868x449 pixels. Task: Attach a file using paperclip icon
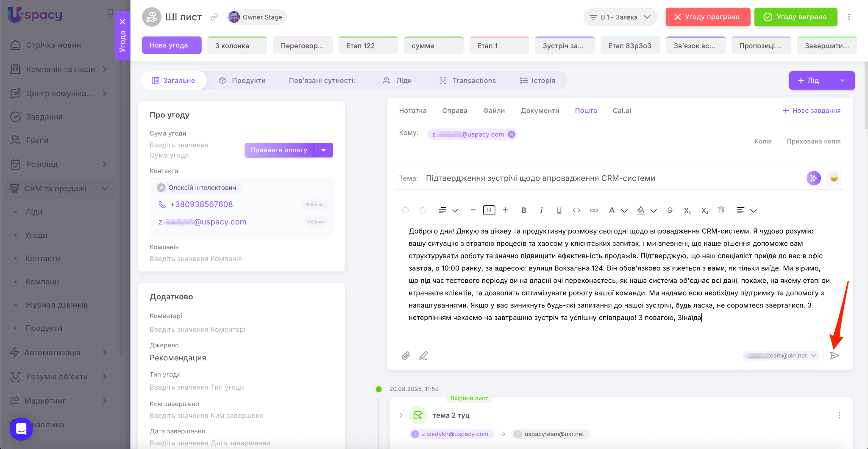(x=406, y=356)
